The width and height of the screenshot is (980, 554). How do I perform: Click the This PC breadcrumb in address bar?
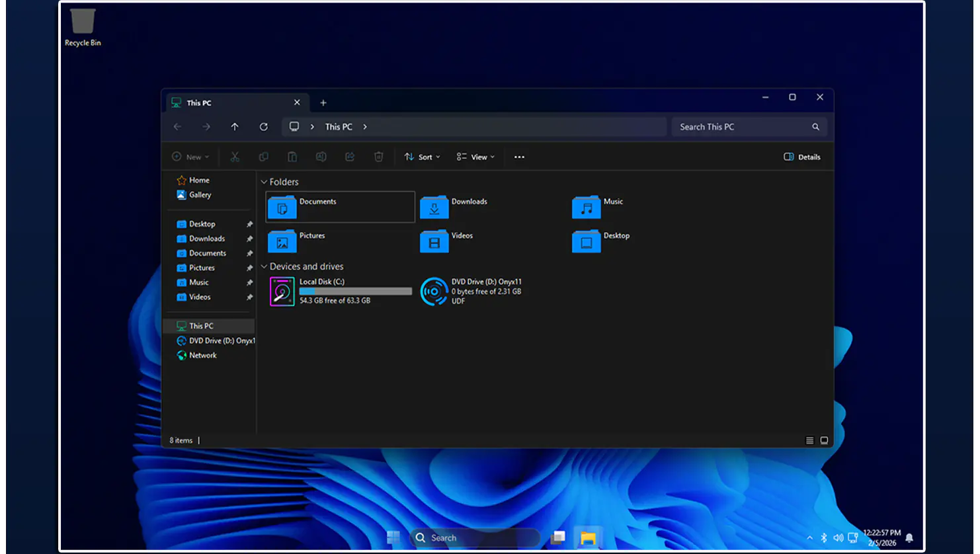tap(339, 127)
